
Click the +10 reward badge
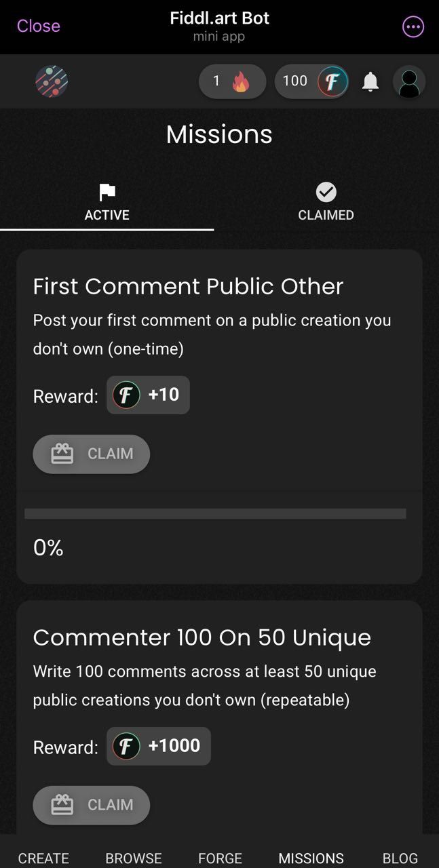(x=148, y=395)
